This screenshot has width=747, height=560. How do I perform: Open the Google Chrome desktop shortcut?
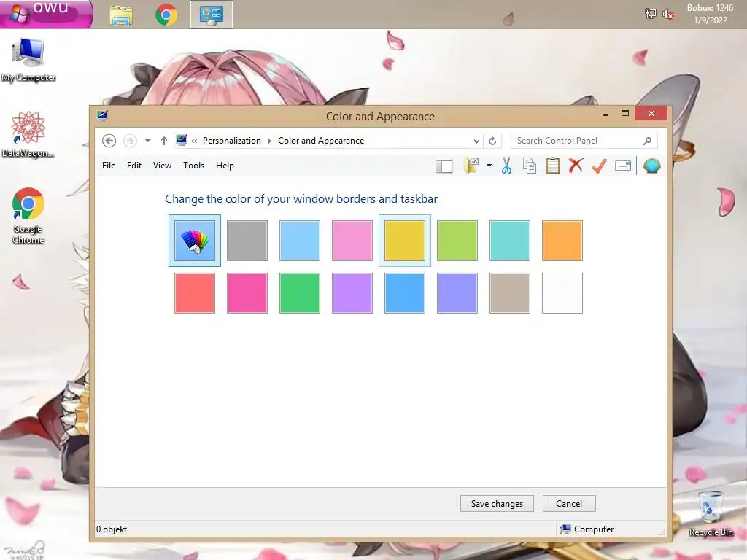pos(28,216)
